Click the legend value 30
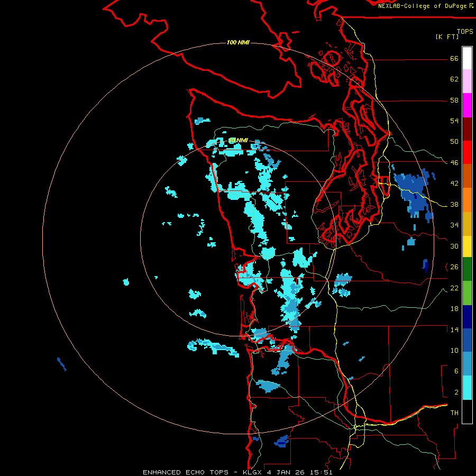The height and width of the screenshot is (476, 476). [x=454, y=246]
